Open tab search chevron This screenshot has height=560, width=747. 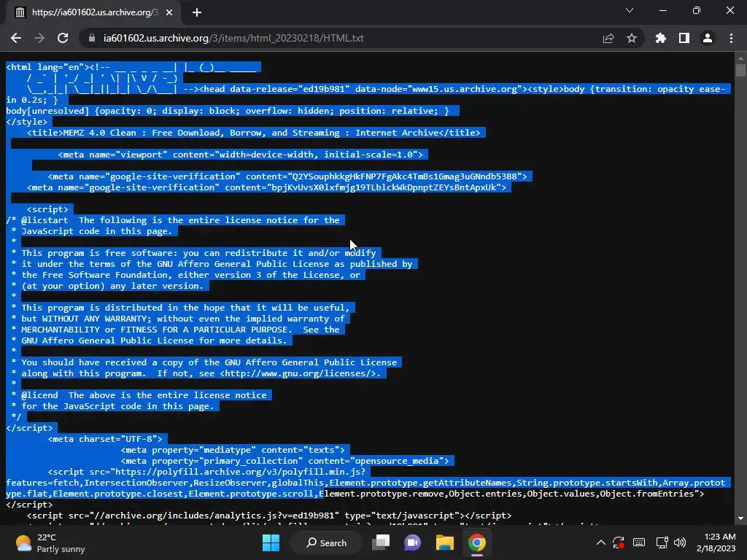pos(630,10)
